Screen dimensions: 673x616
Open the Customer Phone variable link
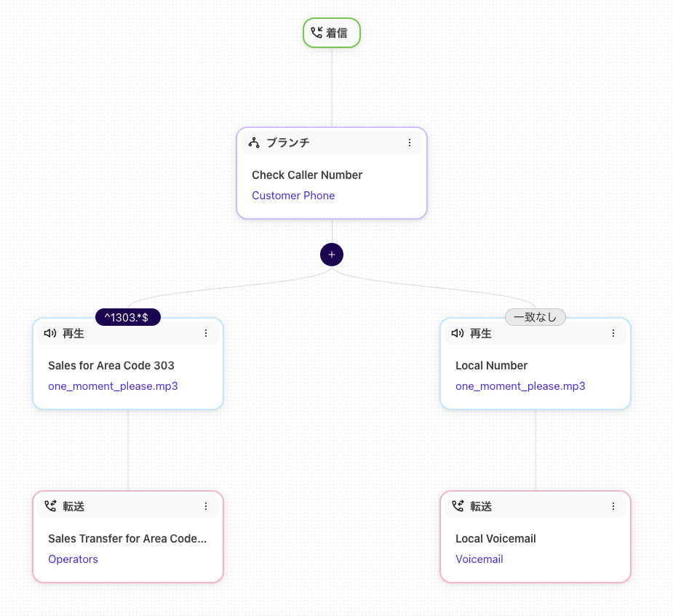pyautogui.click(x=293, y=196)
